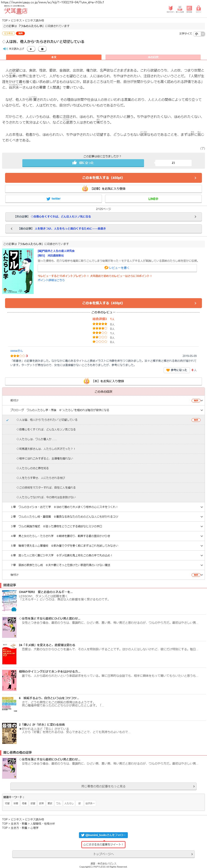
Task: Register 【記事】をお気に入り登録
Action: tap(104, 189)
